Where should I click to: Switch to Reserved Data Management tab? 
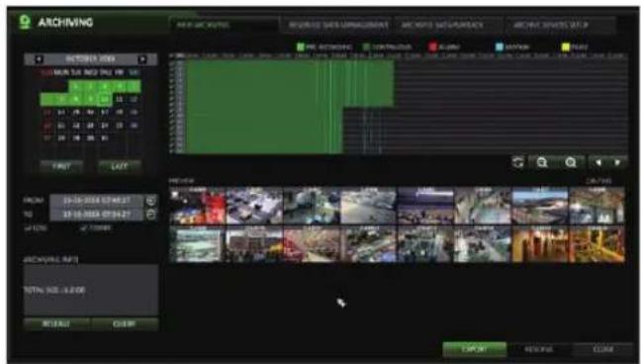[337, 25]
